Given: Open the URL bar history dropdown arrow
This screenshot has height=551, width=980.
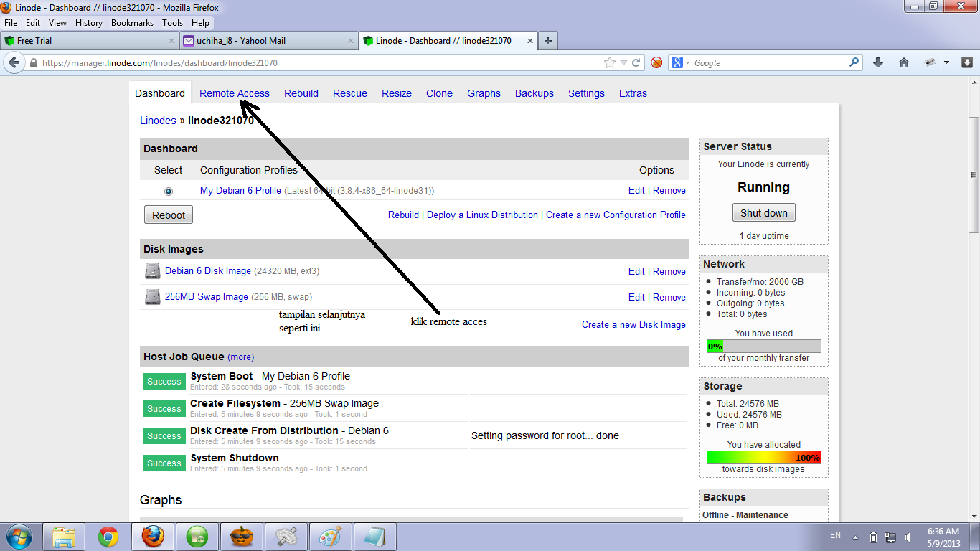Looking at the screenshot, I should pos(624,63).
